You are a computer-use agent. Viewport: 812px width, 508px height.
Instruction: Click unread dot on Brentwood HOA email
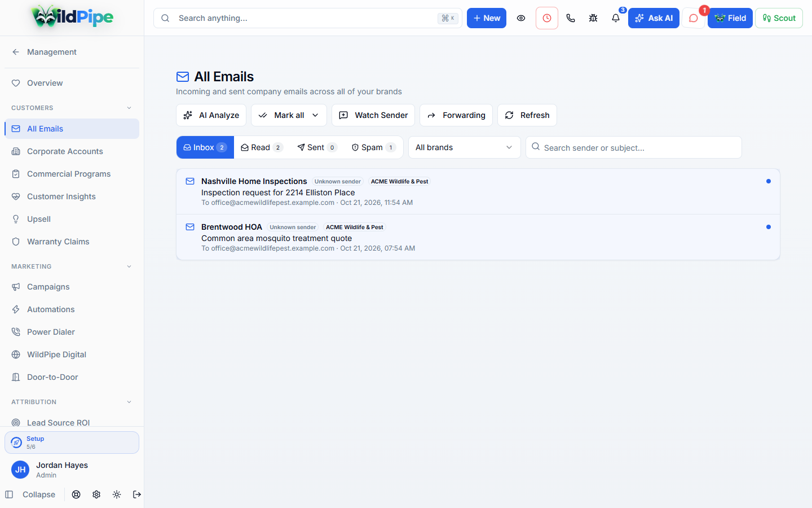click(769, 227)
